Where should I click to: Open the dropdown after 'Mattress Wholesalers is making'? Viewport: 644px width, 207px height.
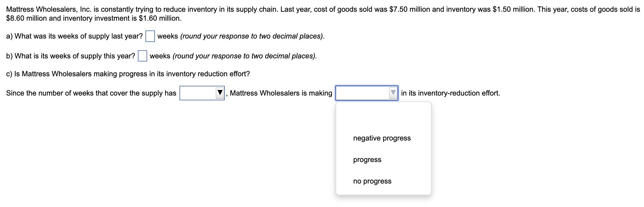click(x=366, y=93)
